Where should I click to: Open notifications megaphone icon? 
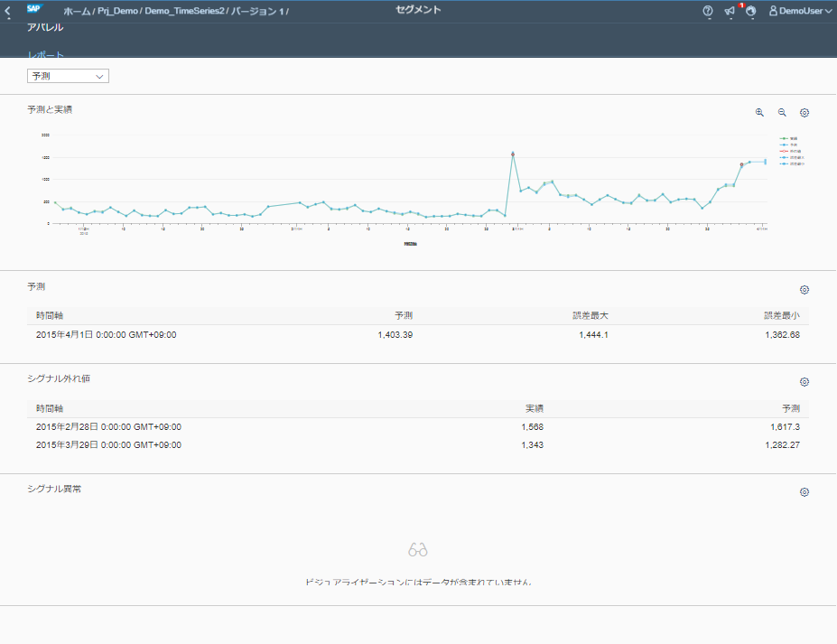(730, 11)
